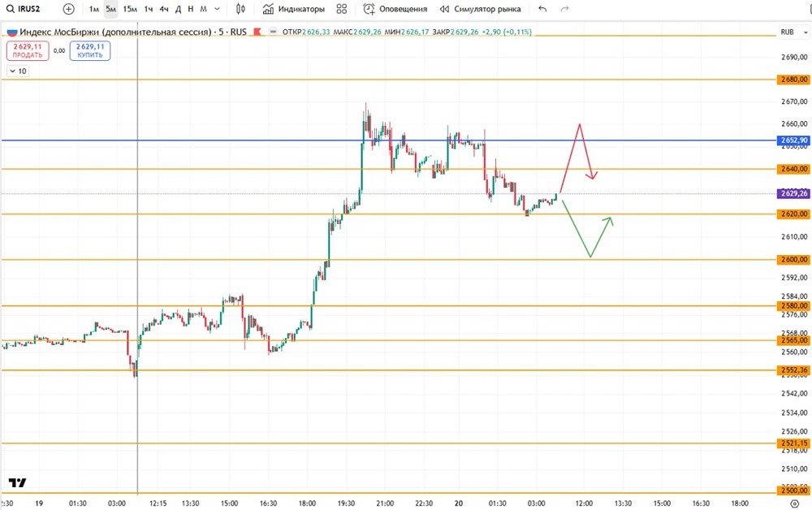Select the 1ч timeframe
812x510 pixels.
[x=149, y=9]
